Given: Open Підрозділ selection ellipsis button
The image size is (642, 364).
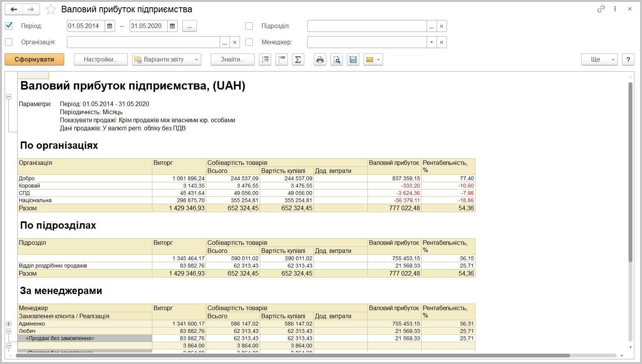Looking at the screenshot, I should 432,26.
